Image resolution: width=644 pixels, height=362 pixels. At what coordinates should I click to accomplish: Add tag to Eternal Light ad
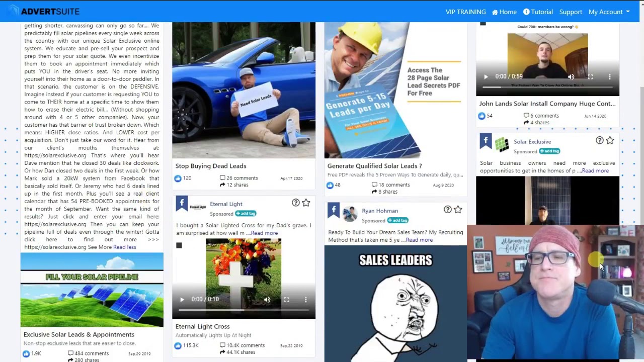[246, 214]
